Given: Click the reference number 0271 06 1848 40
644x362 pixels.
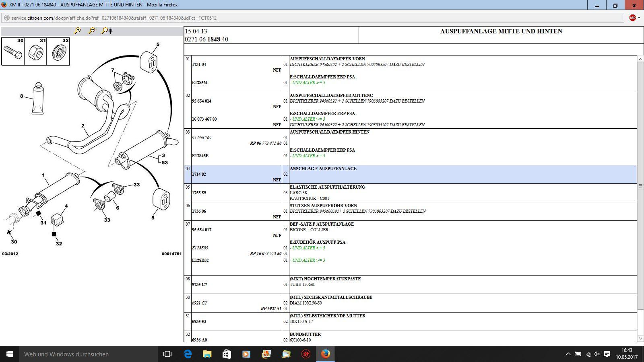Looking at the screenshot, I should tap(206, 39).
